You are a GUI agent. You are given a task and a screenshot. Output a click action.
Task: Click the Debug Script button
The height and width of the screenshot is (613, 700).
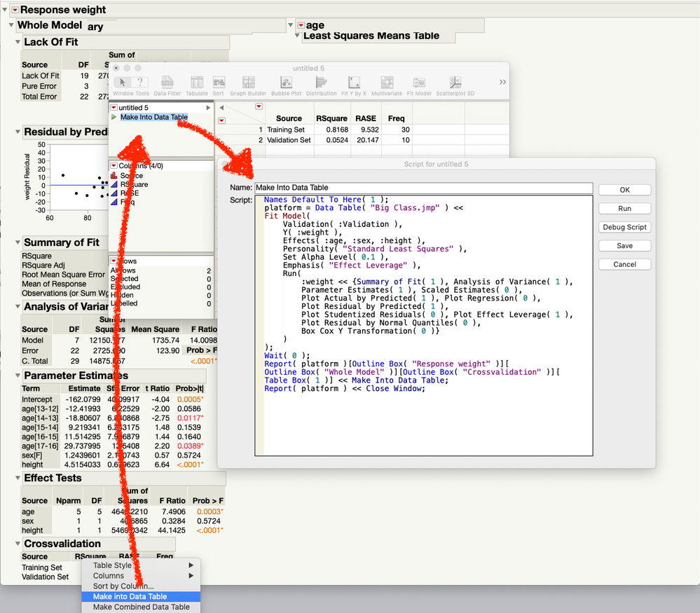click(x=624, y=227)
